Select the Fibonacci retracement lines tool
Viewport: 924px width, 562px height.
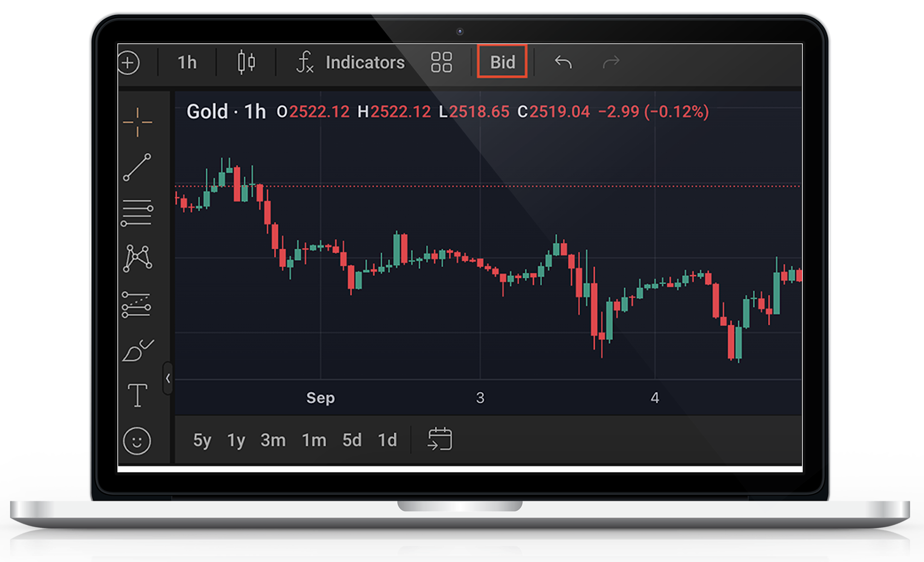[x=137, y=213]
